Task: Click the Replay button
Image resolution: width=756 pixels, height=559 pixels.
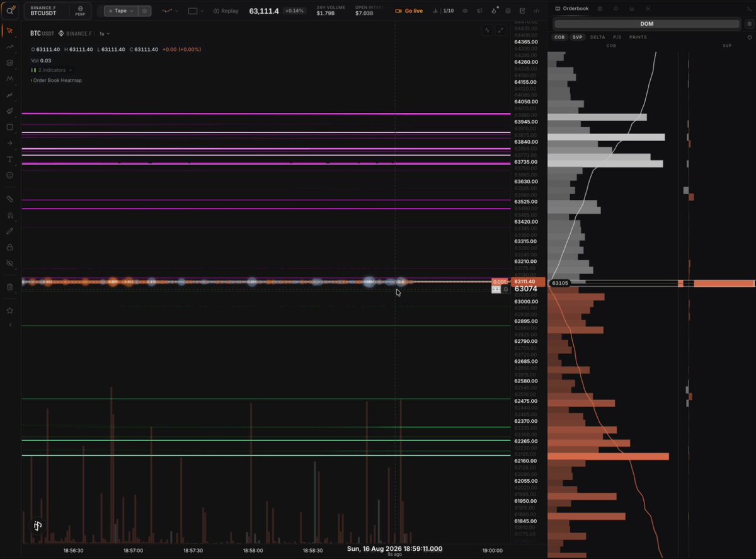Action: point(226,11)
